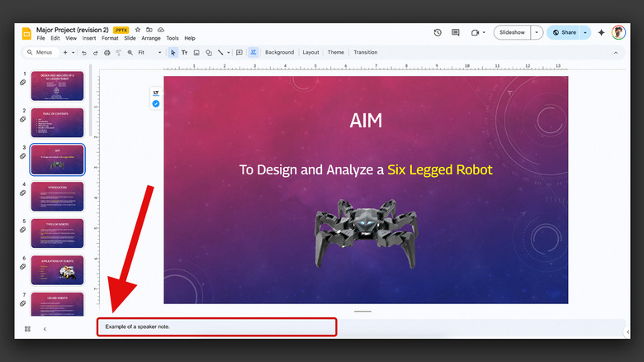
Task: Open the View menu
Action: (71, 38)
